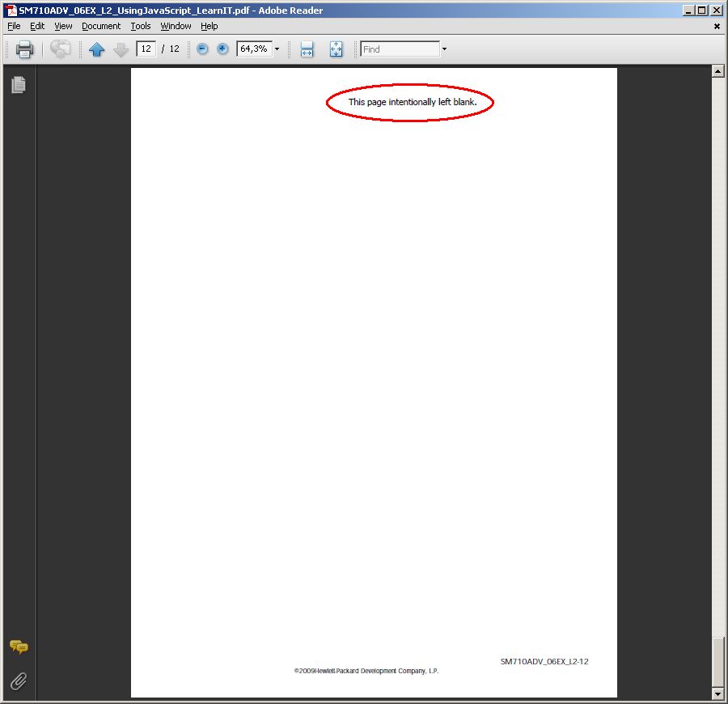Select the Fit Width scrolling icon
728x704 pixels.
[x=307, y=49]
